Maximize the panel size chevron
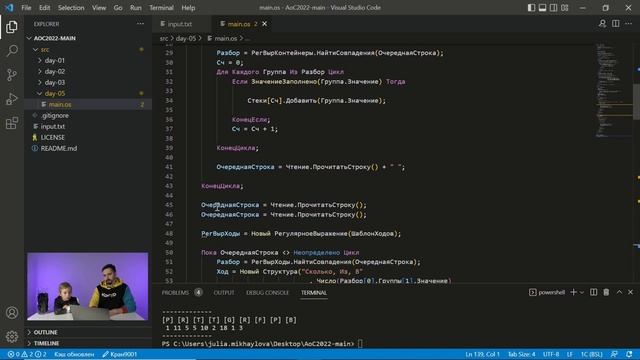 619,292
